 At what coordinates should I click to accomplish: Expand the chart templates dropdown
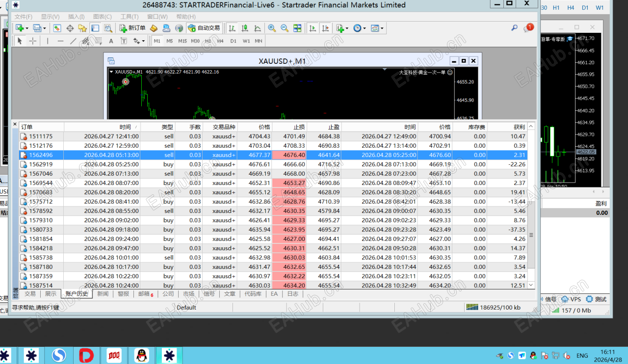click(377, 28)
